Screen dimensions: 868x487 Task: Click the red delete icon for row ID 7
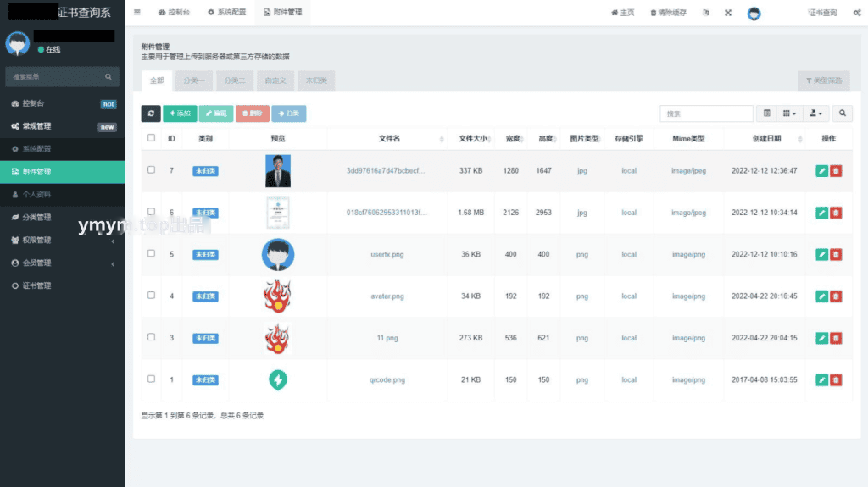tap(836, 171)
